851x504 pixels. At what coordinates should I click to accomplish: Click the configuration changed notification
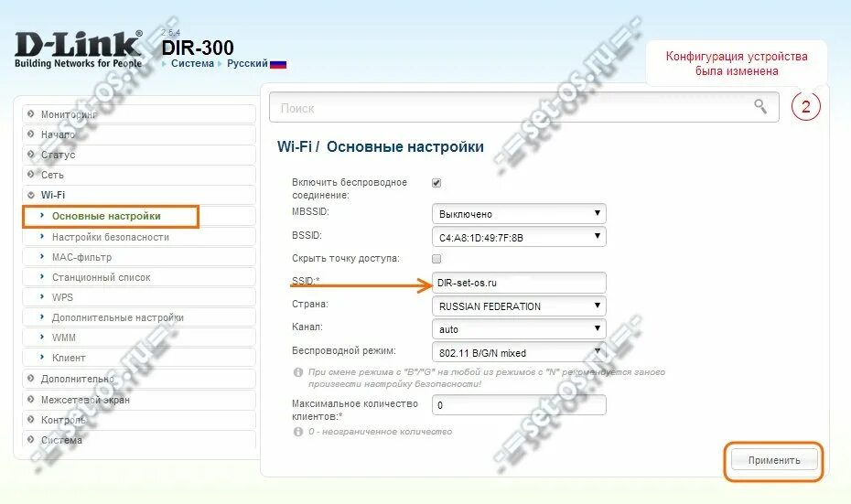(x=737, y=63)
